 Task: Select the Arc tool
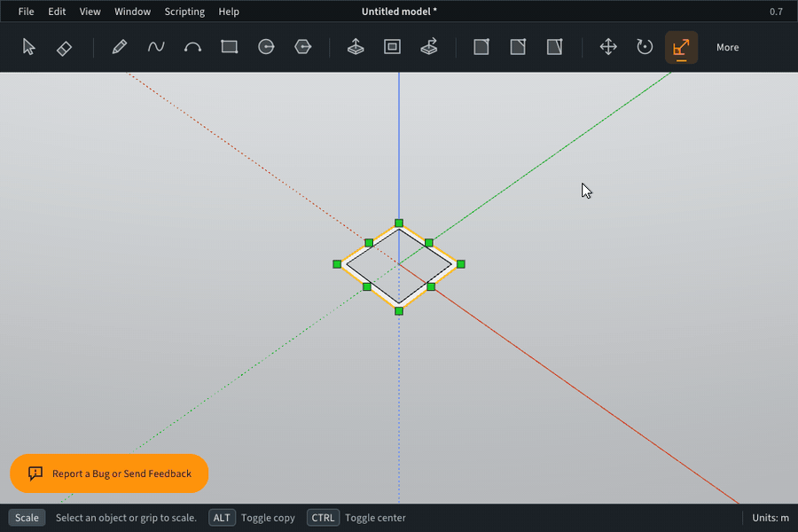(192, 48)
